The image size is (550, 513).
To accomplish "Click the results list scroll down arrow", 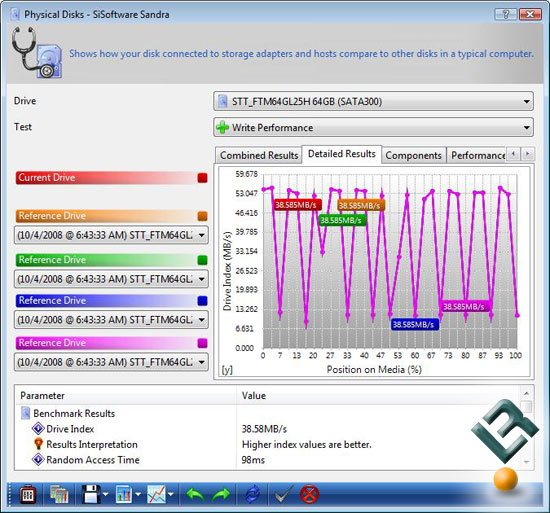I will 526,462.
